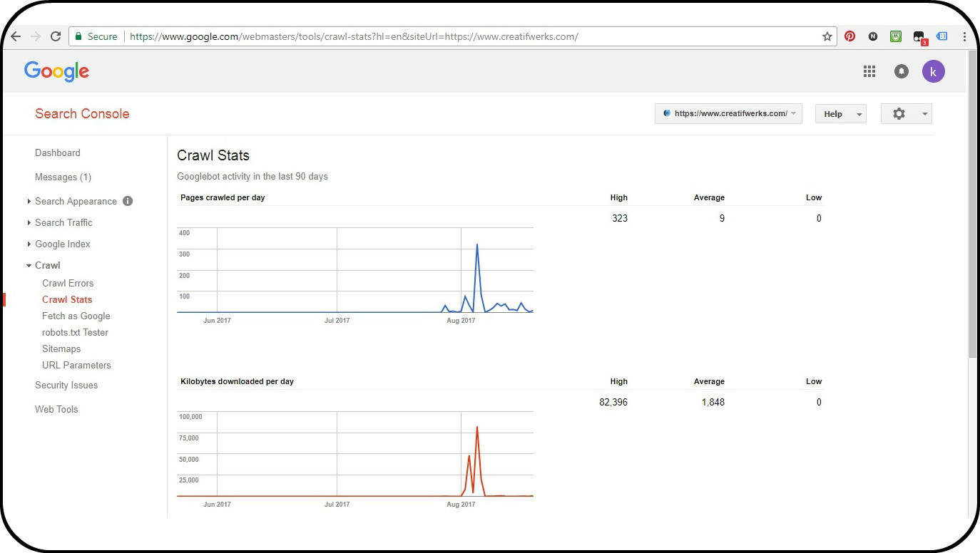
Task: Click the Crawl Stats heading
Action: click(213, 155)
